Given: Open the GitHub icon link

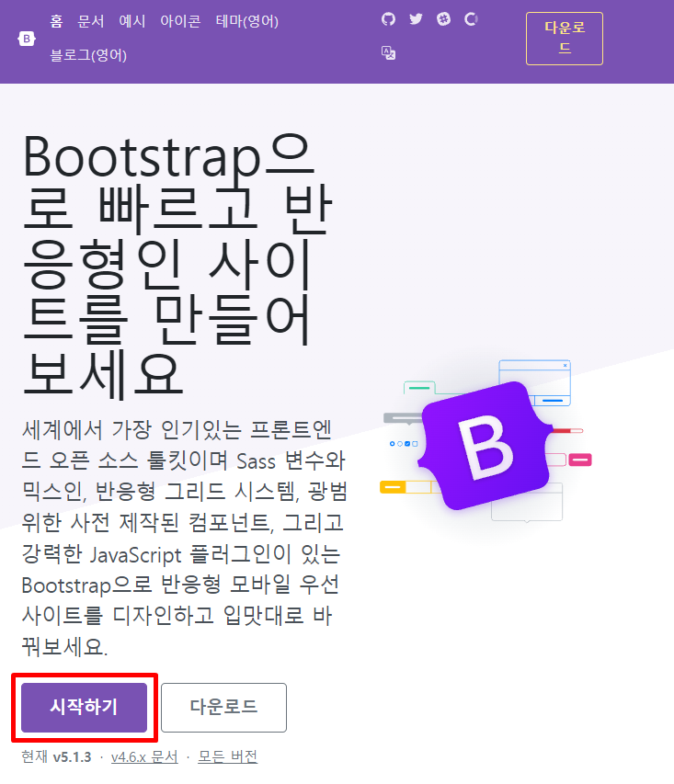Looking at the screenshot, I should click(x=388, y=19).
